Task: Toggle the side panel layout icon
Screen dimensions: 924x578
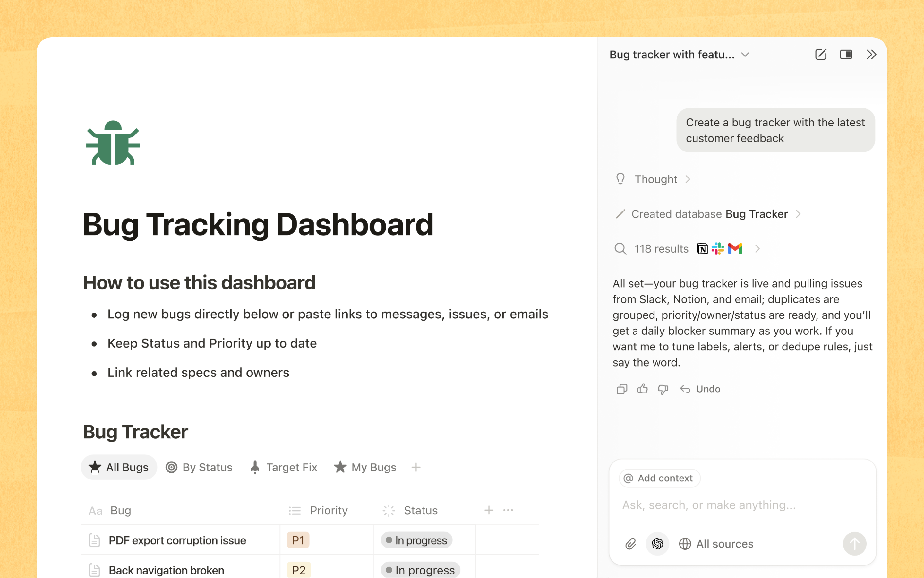Action: (846, 55)
